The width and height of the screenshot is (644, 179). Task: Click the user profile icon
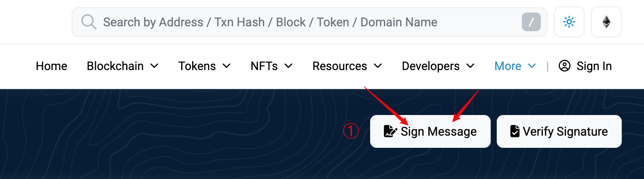click(x=564, y=66)
